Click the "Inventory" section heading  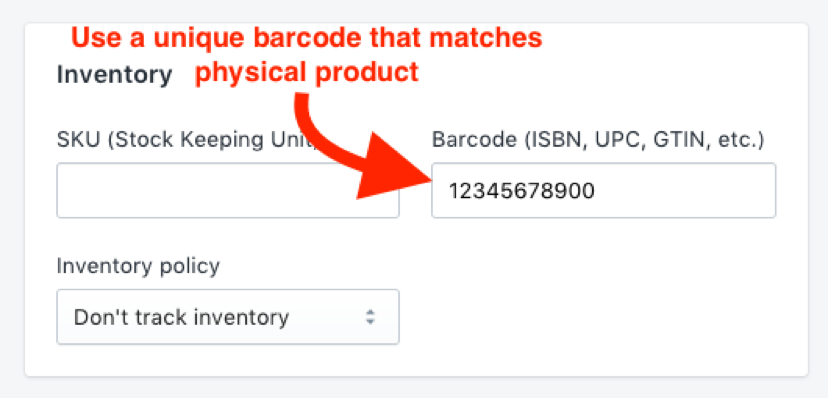[x=115, y=75]
